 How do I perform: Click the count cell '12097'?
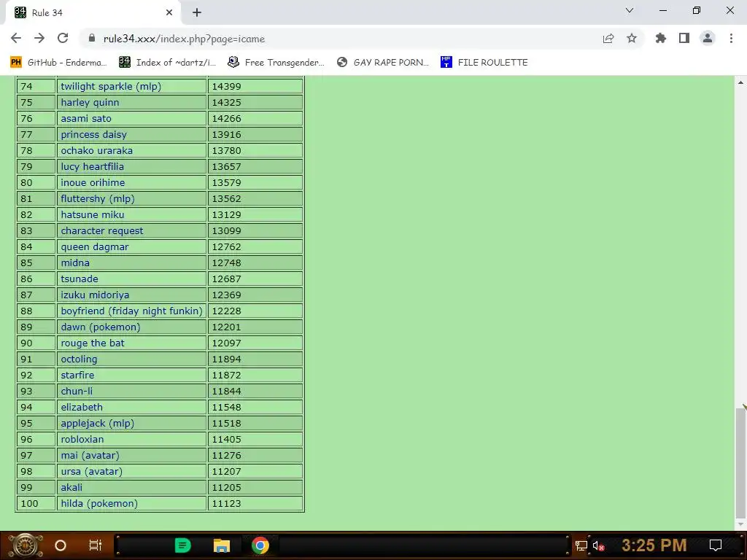pos(255,343)
